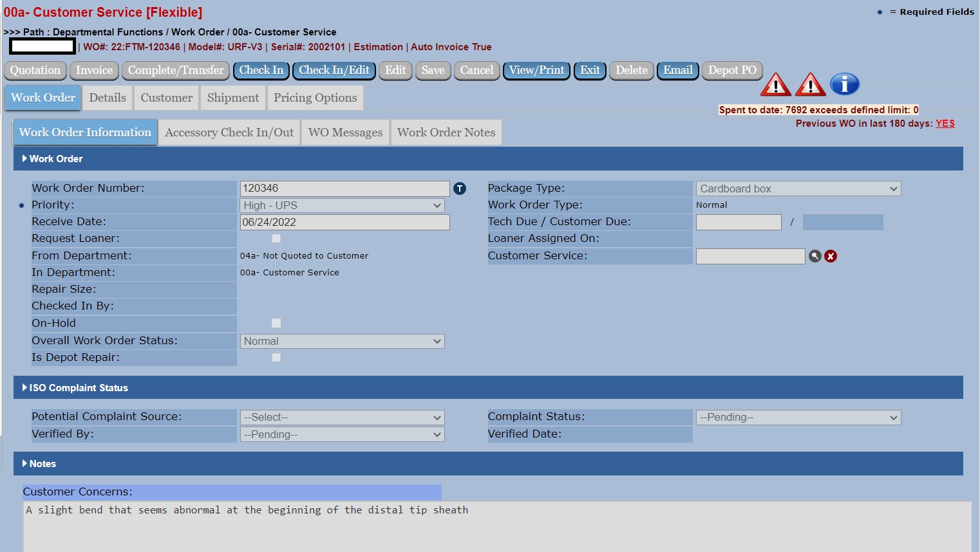980x552 pixels.
Task: Click the Customer Service search magnifier icon
Action: (815, 256)
